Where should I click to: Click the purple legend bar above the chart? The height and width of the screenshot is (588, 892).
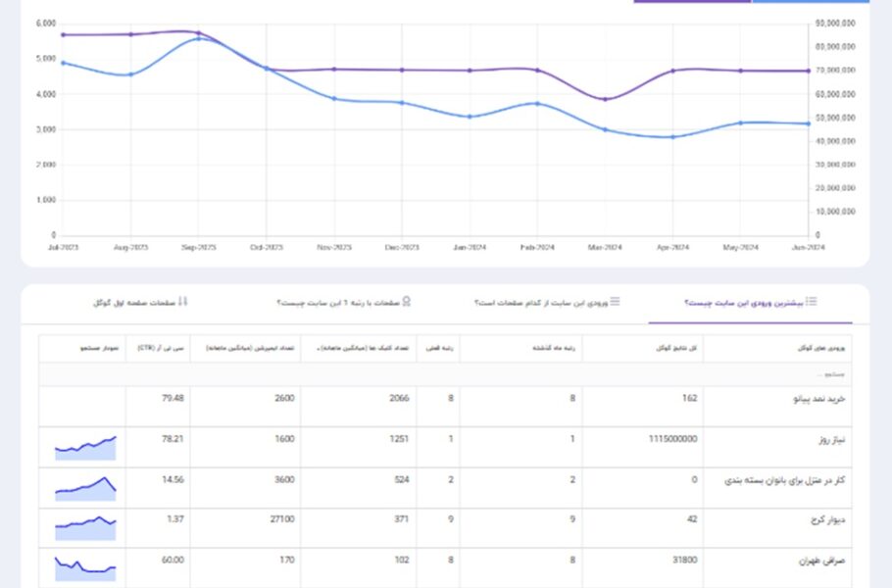pyautogui.click(x=692, y=1)
